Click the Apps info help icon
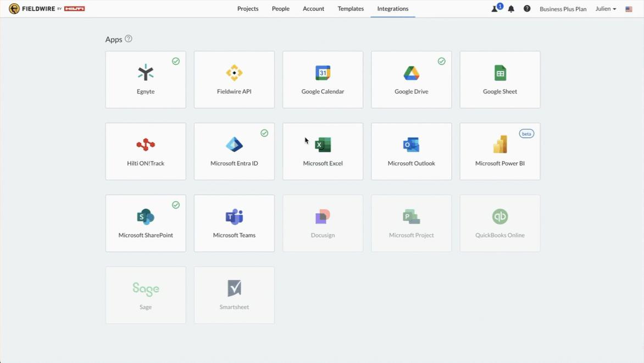This screenshot has width=644, height=363. [x=129, y=39]
